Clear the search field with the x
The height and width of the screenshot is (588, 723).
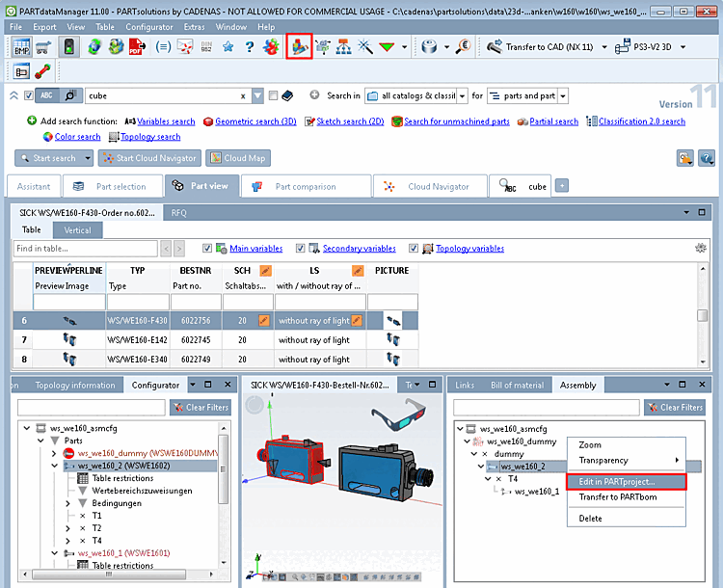(x=243, y=96)
